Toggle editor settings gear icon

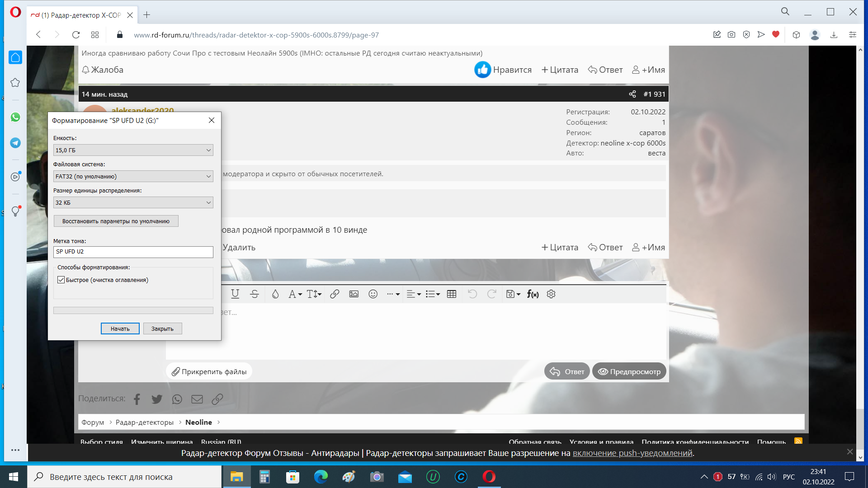coord(551,294)
